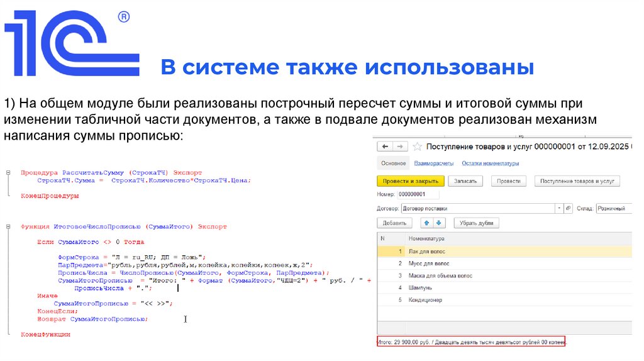Click the Номер input field
644x361 pixels.
418,194
